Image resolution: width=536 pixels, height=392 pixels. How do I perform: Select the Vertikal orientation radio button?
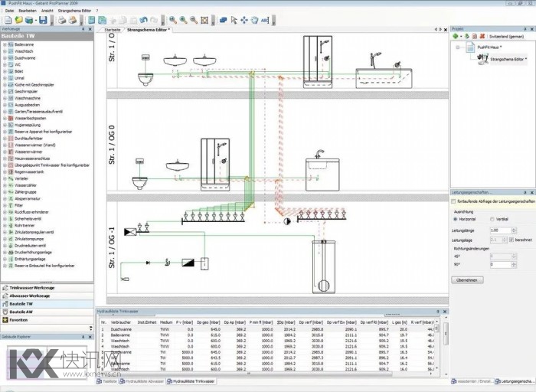(490, 219)
